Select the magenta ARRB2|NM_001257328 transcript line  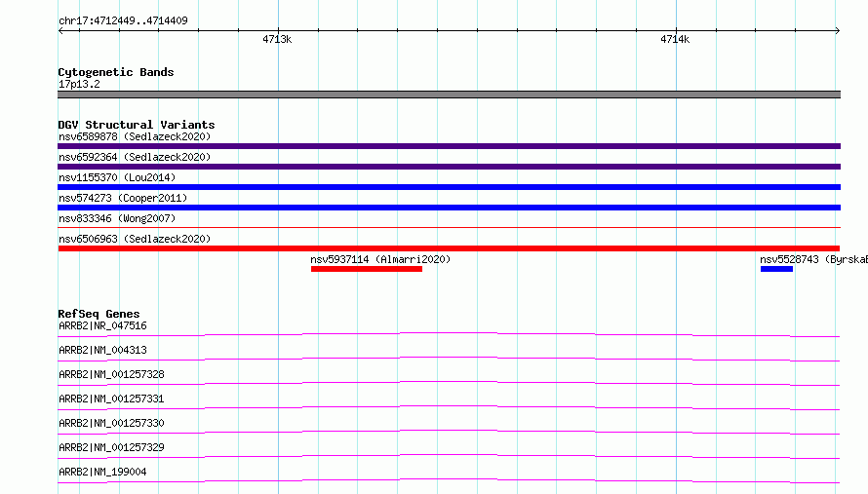[449, 383]
